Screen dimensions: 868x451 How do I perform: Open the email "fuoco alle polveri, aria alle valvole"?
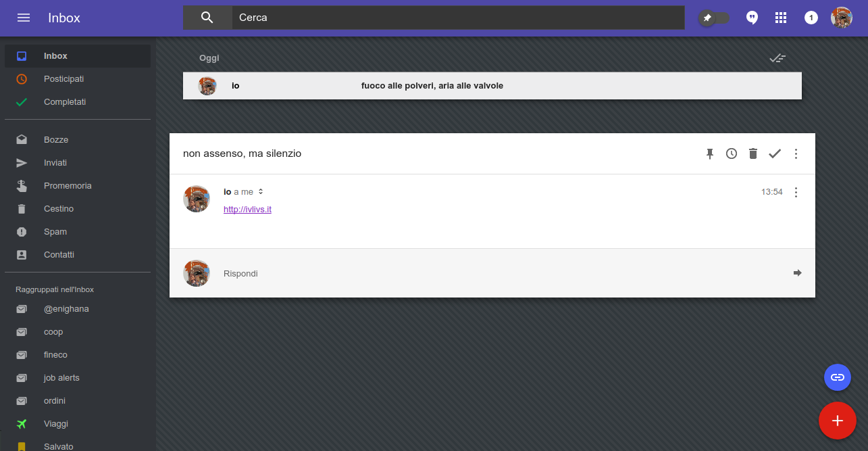pos(492,86)
